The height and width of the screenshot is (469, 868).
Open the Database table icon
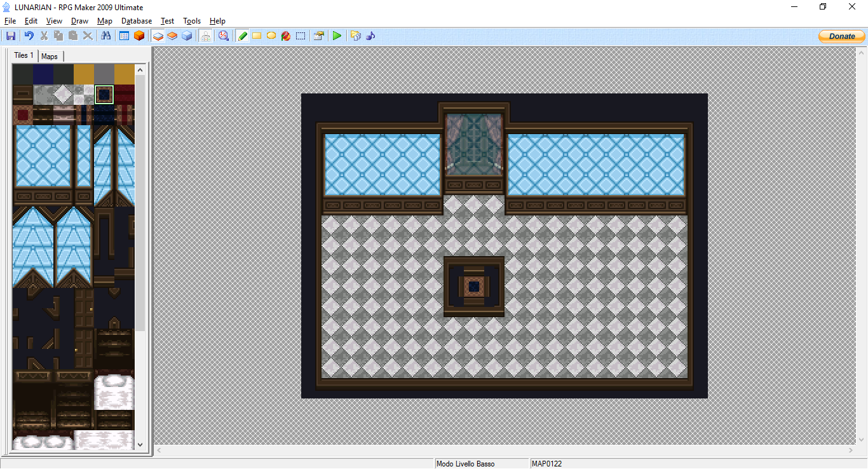tap(125, 36)
